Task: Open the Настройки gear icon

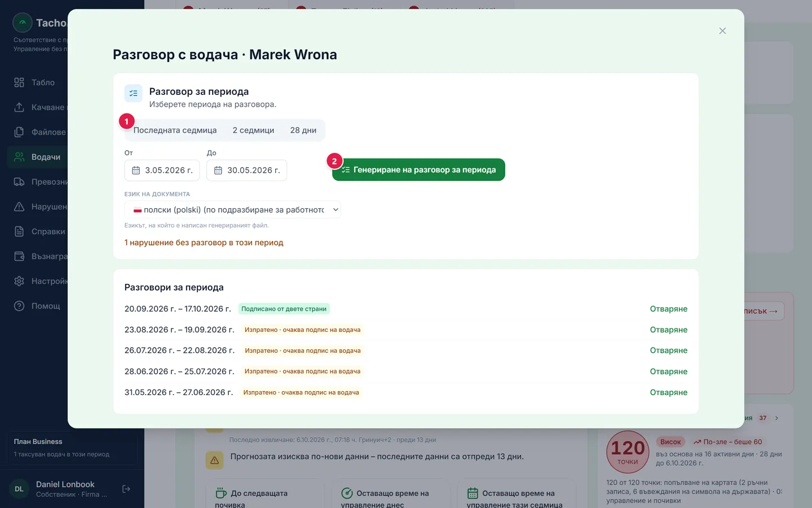Action: coord(19,281)
